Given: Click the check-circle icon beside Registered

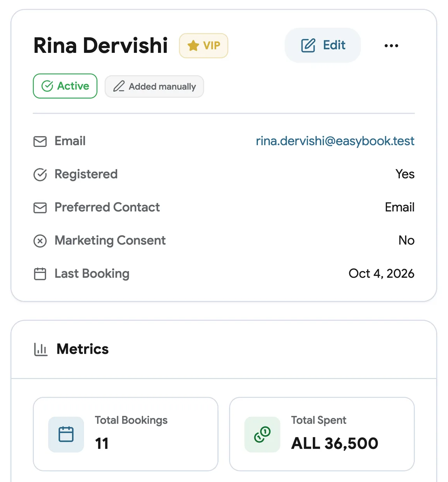Looking at the screenshot, I should (40, 175).
